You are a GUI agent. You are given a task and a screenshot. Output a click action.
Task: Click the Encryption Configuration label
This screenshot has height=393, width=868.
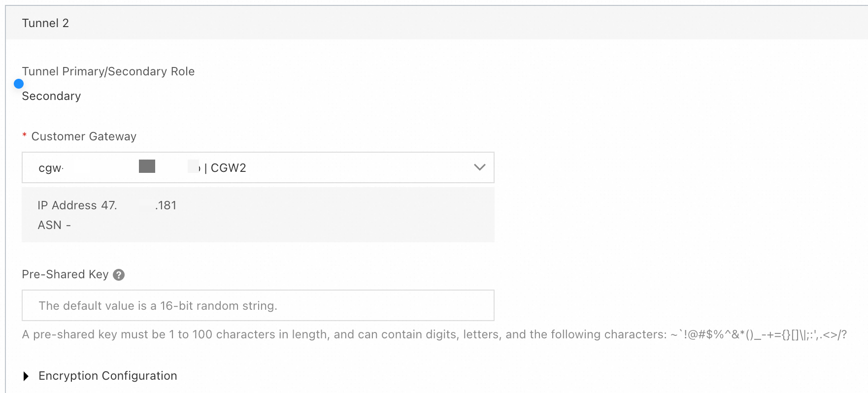tap(107, 376)
